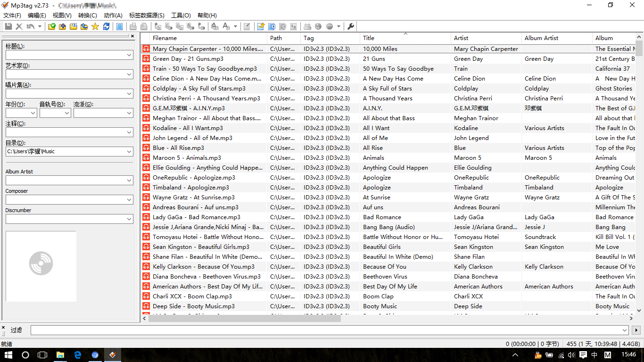Image resolution: width=644 pixels, height=362 pixels.
Task: Click the Select all files icon
Action: point(119,26)
